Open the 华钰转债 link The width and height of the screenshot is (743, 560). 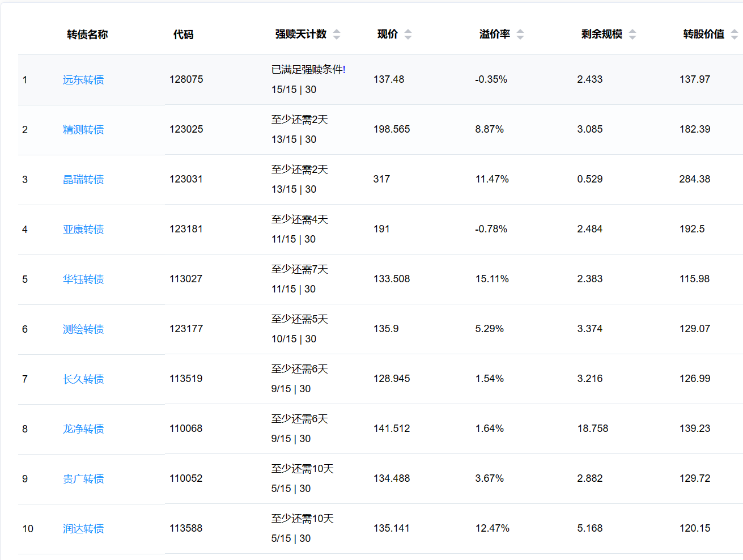point(83,279)
